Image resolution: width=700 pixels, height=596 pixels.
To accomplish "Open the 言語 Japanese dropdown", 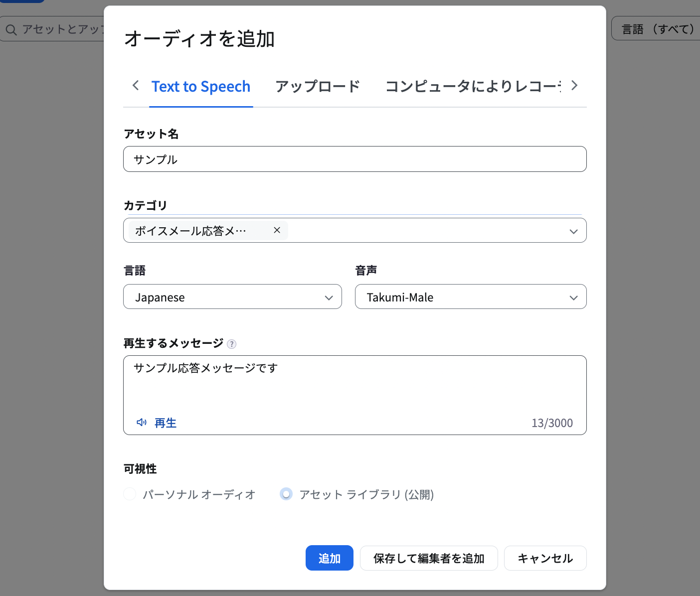I will point(232,297).
